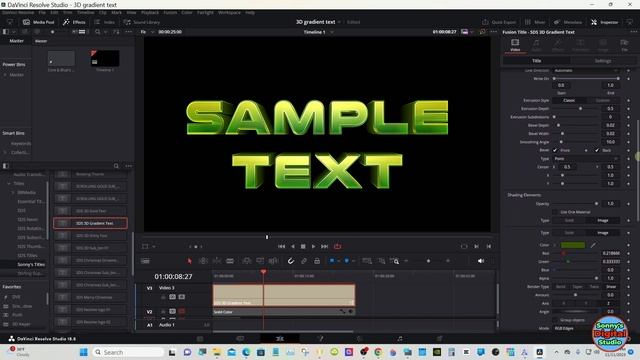Jump to the last frame of timeline

pyautogui.click(x=324, y=247)
